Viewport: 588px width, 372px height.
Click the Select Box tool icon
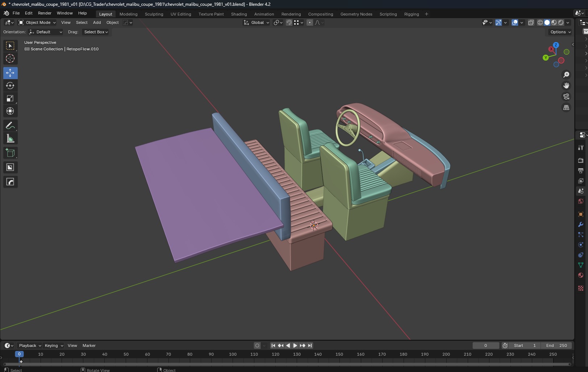10,46
